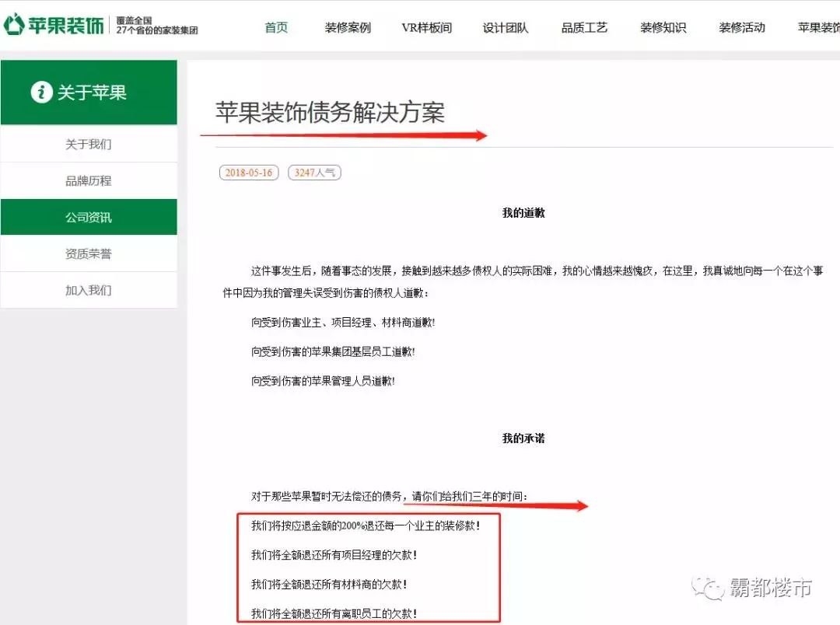The height and width of the screenshot is (625, 840).
Task: Open the 品质工艺 navigation entry
Action: [x=583, y=26]
